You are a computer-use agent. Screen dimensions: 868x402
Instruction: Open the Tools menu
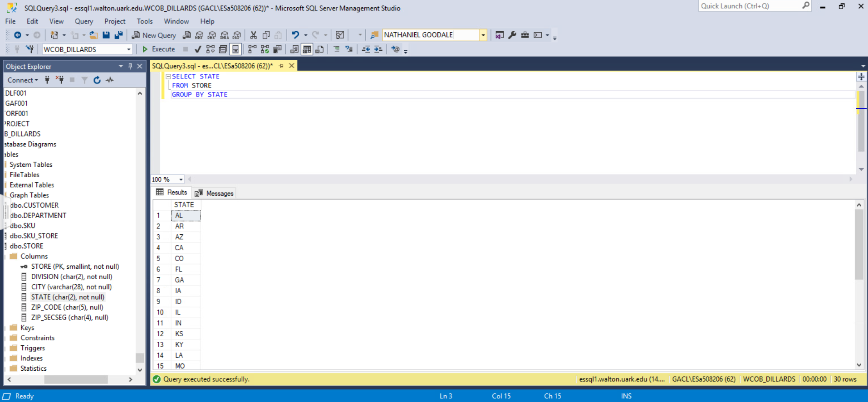tap(145, 21)
